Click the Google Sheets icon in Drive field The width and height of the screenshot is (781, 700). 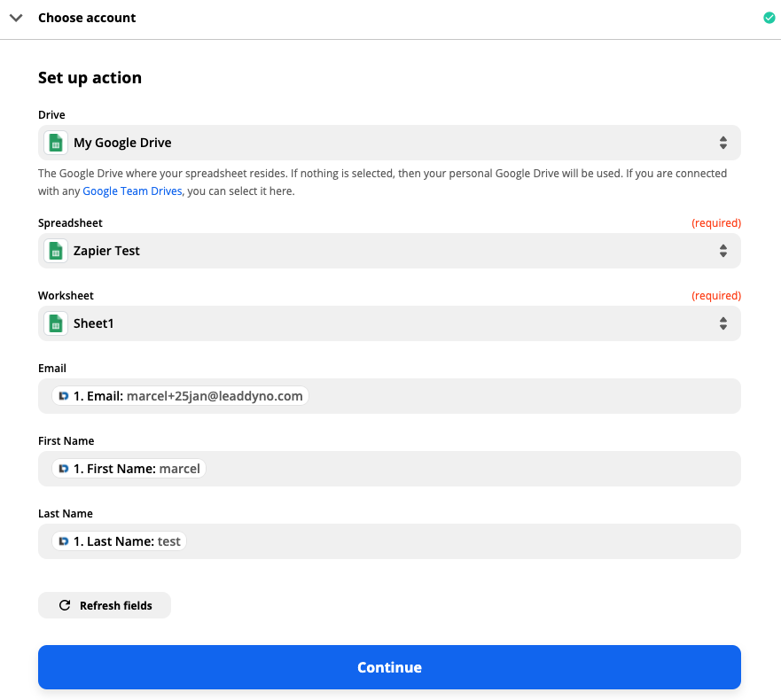(56, 143)
